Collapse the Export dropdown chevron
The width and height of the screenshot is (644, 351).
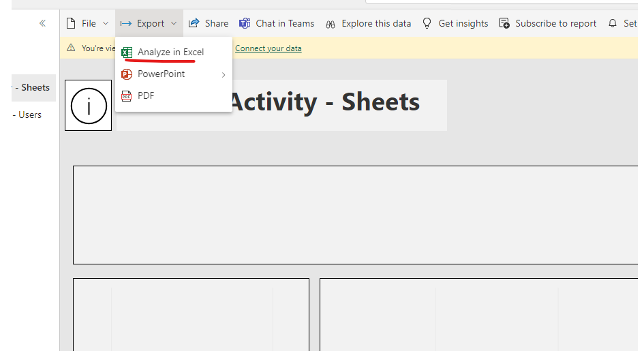[174, 23]
